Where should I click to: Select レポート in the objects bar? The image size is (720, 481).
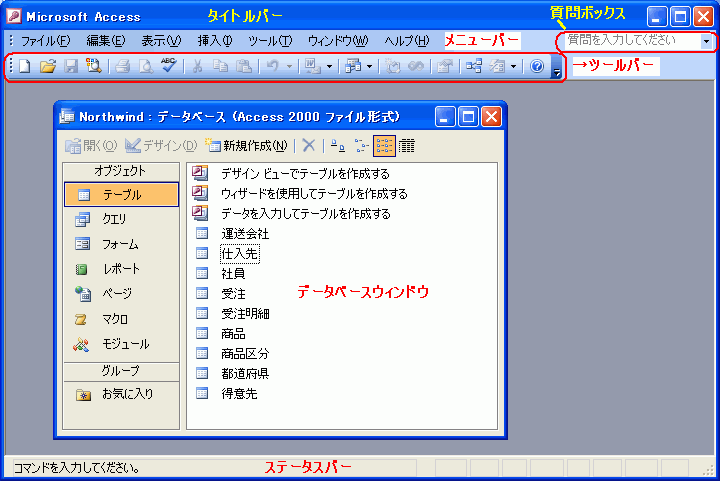tap(121, 268)
